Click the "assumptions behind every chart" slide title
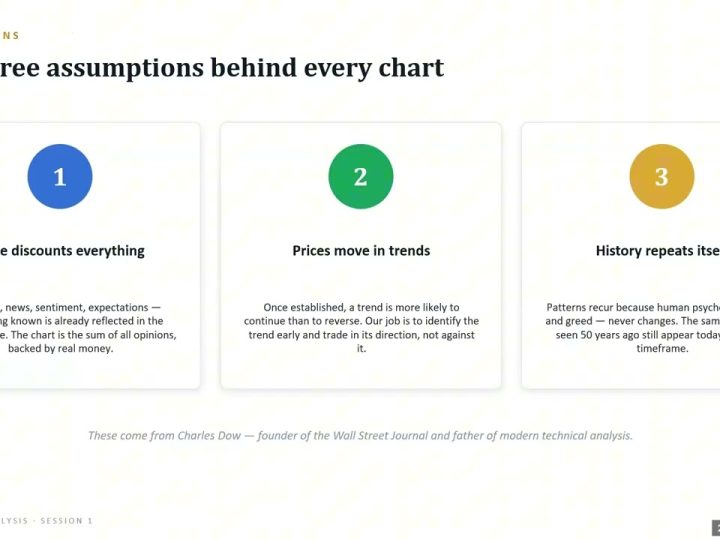The height and width of the screenshot is (540, 720). 222,68
